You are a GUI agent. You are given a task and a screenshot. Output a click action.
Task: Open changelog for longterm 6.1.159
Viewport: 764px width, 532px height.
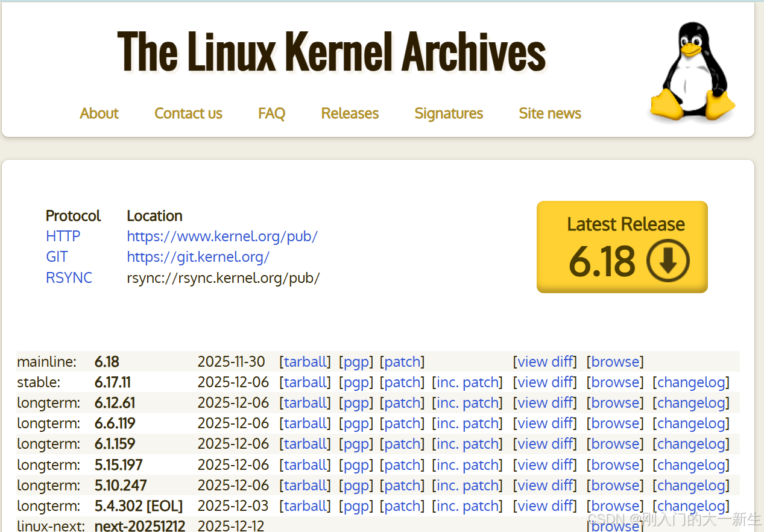tap(691, 445)
